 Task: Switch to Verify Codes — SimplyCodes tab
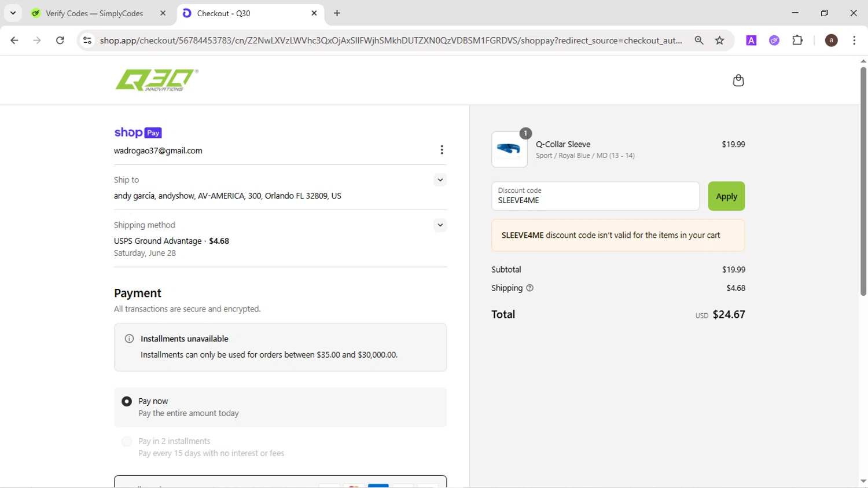[x=95, y=13]
